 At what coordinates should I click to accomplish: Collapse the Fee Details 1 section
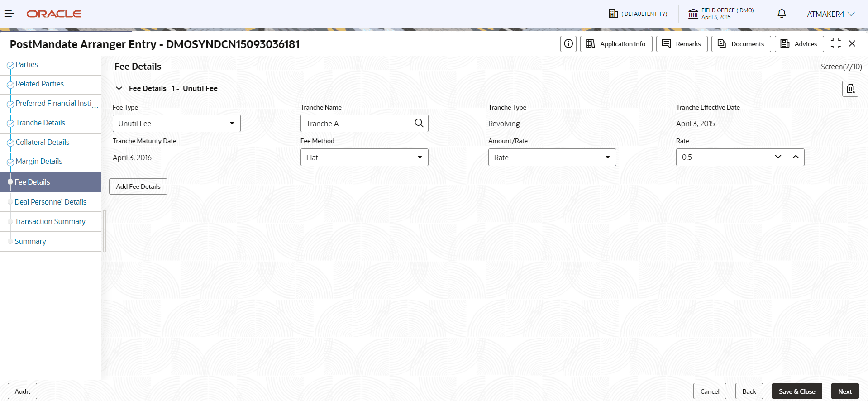point(119,88)
